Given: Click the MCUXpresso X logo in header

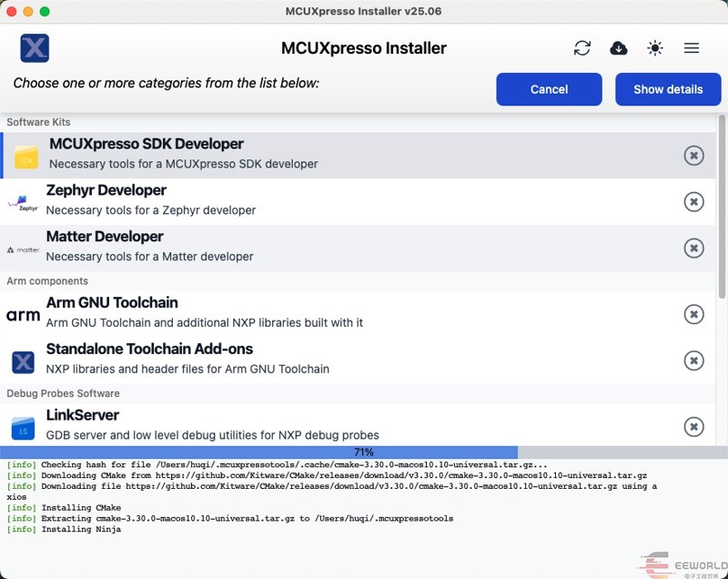Looking at the screenshot, I should point(35,48).
